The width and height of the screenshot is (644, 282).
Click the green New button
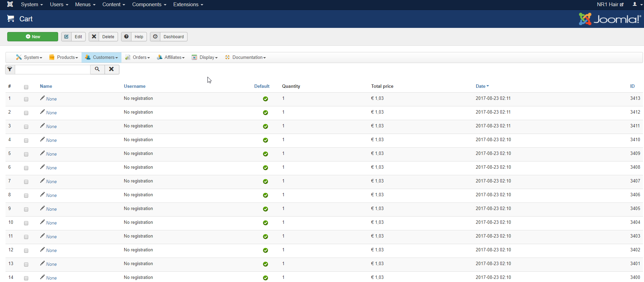[33, 37]
